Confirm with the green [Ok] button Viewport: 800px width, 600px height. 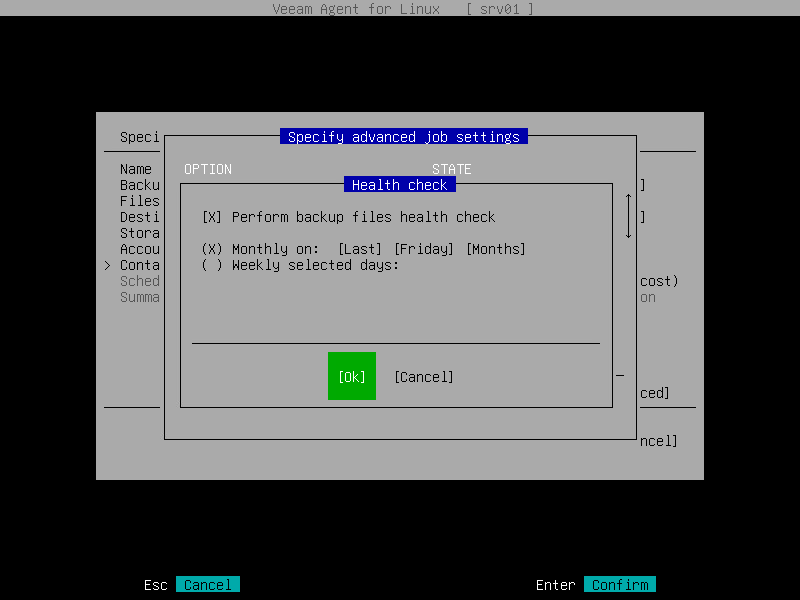pos(352,377)
